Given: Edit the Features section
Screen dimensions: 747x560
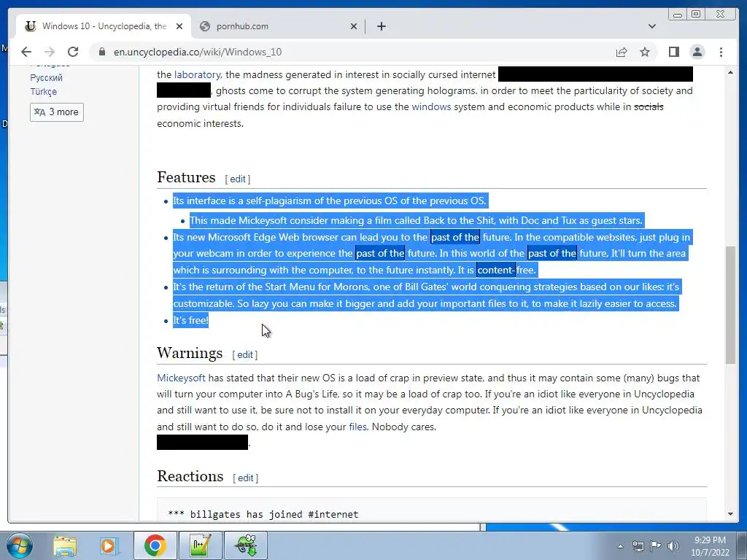Looking at the screenshot, I should coord(238,179).
